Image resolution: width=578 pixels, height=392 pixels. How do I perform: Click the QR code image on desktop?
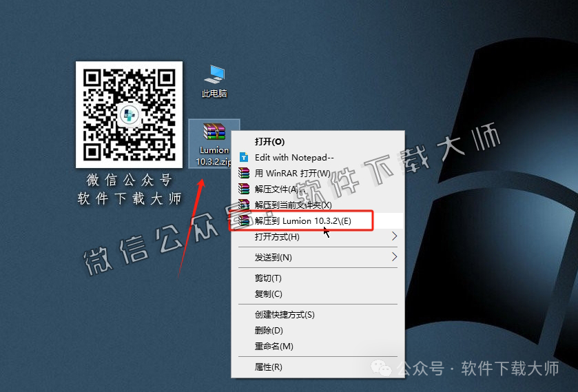(129, 114)
